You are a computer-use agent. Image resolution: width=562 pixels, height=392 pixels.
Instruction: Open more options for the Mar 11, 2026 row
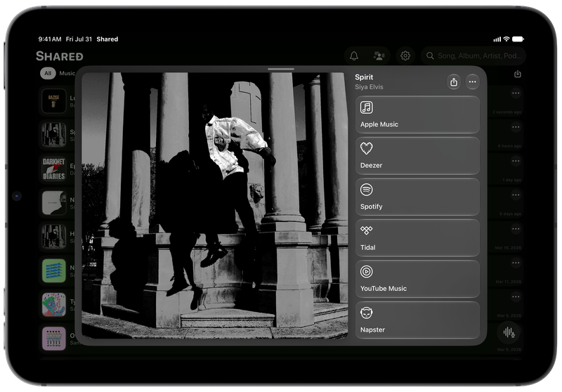click(516, 263)
